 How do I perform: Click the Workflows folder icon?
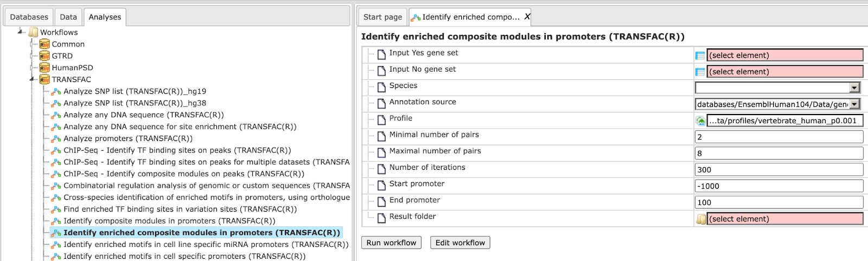coord(33,33)
